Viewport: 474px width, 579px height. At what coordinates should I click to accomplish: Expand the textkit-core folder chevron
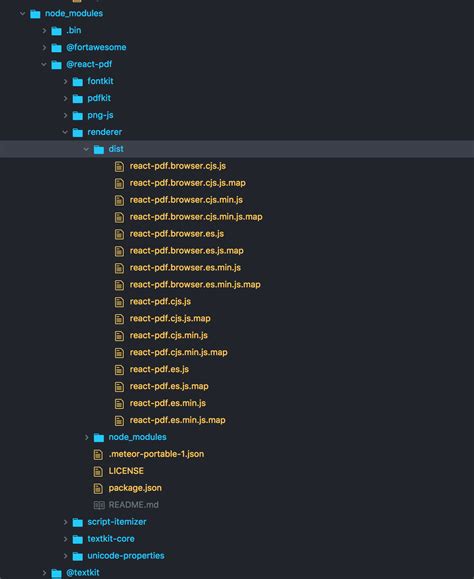[x=65, y=539]
